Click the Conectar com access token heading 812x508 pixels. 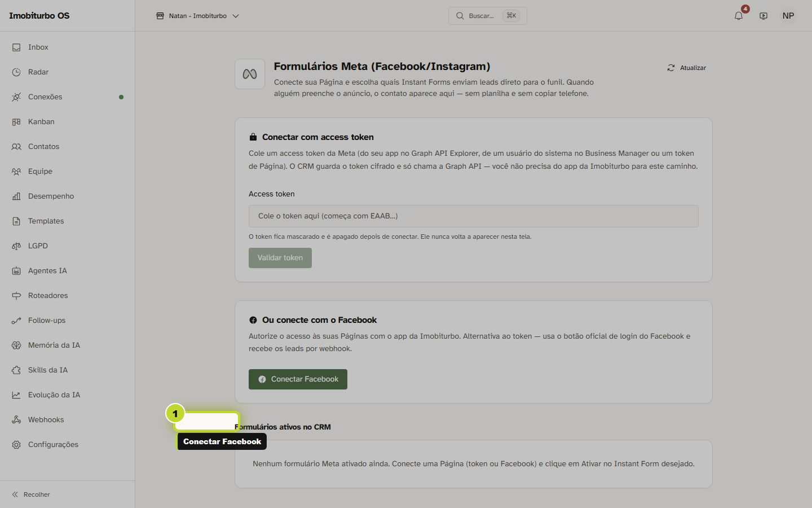[x=318, y=137]
